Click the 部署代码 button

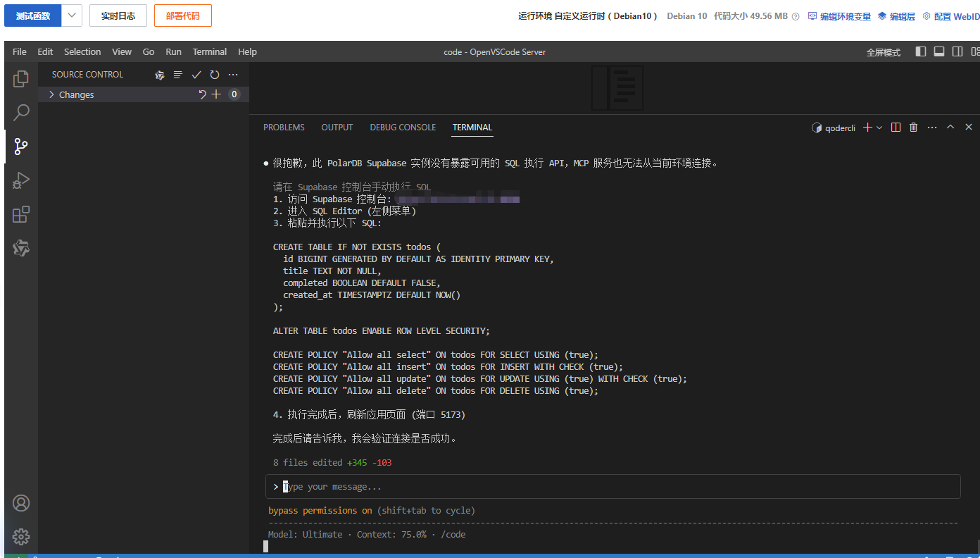pyautogui.click(x=183, y=15)
